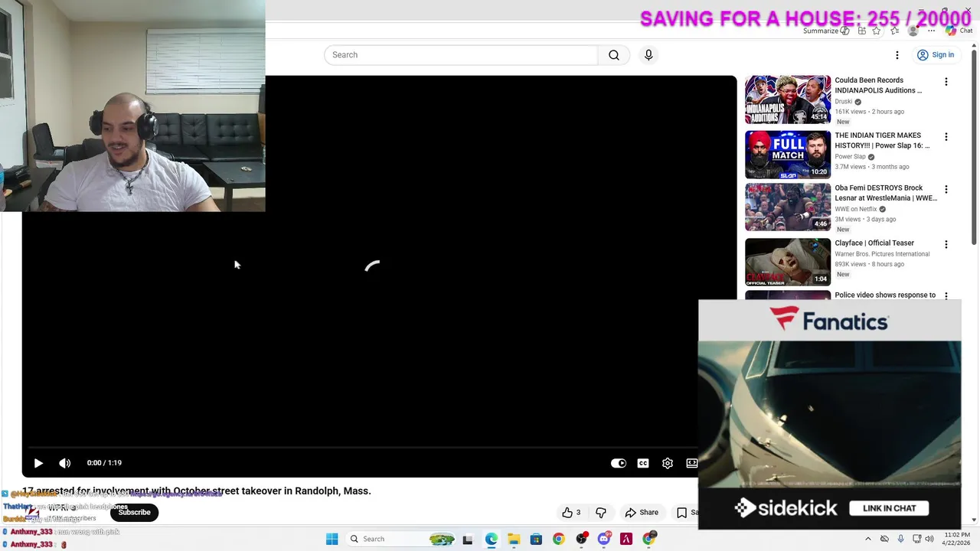Viewport: 980px width, 551px height.
Task: Open the Microsoft Store taskbar icon
Action: pyautogui.click(x=536, y=539)
